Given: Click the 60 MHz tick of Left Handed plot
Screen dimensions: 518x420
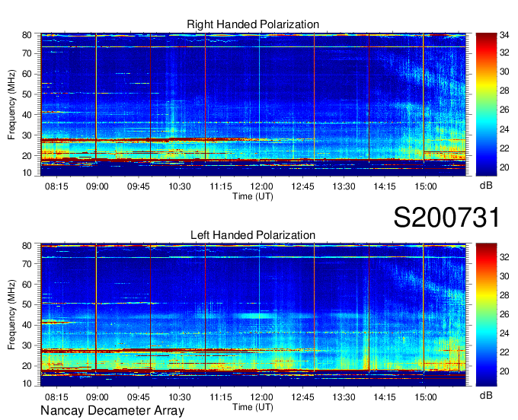Looking at the screenshot, I should (27, 284).
